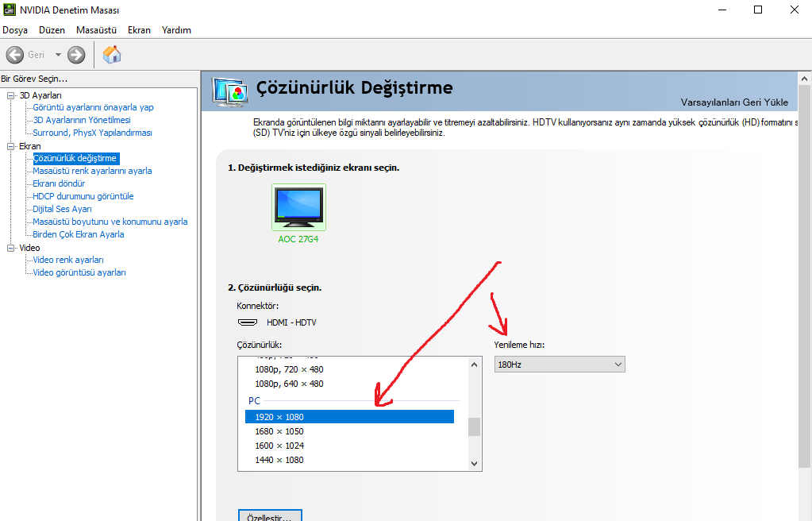
Task: Collapse the Video tree node
Action: point(10,248)
